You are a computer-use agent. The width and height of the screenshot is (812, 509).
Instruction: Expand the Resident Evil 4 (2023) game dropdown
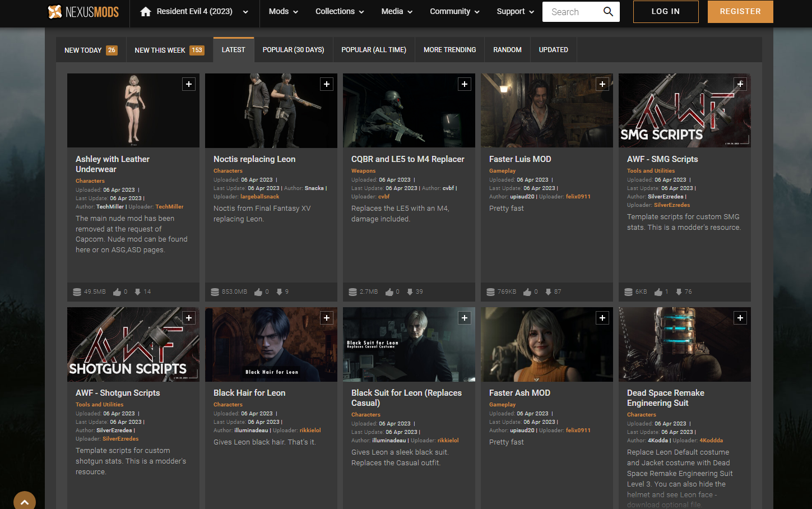click(245, 12)
